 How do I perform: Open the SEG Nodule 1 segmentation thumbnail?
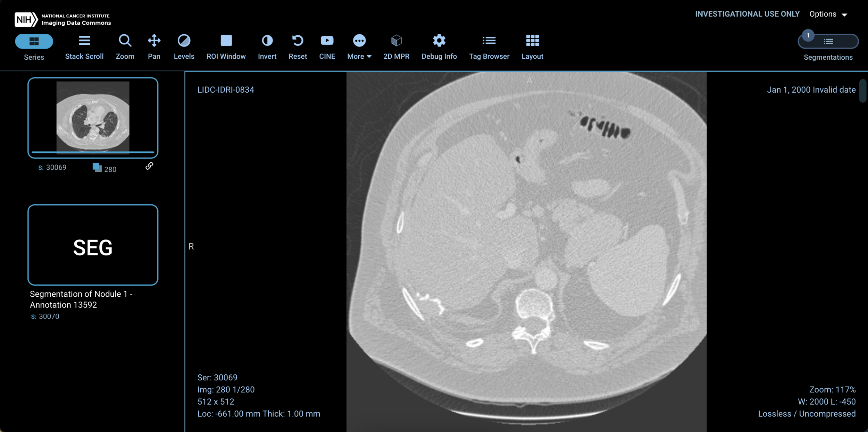(93, 245)
